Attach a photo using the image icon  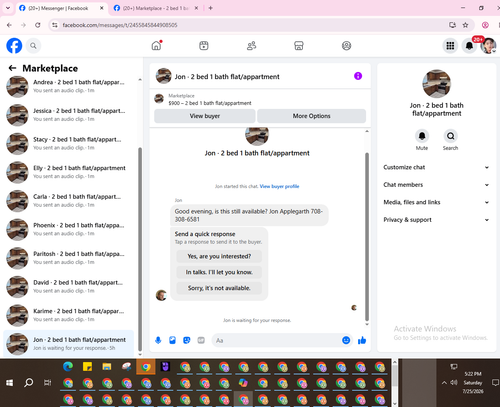point(172,340)
